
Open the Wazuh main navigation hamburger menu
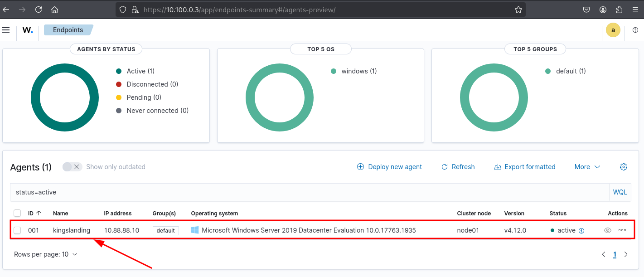[6, 30]
